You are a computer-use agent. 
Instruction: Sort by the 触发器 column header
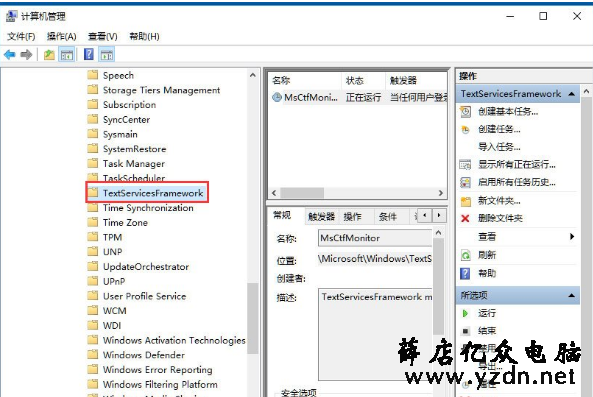click(x=416, y=81)
